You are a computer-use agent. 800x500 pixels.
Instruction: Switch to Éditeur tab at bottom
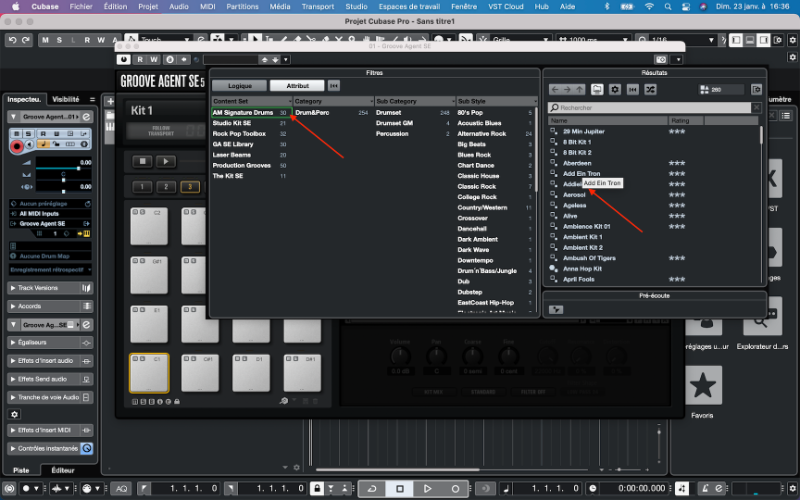coord(63,470)
